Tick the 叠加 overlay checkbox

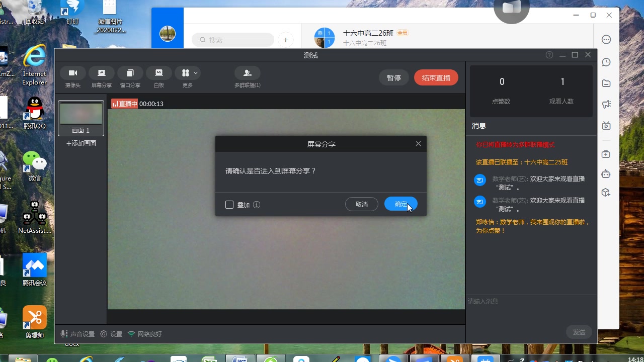click(229, 205)
